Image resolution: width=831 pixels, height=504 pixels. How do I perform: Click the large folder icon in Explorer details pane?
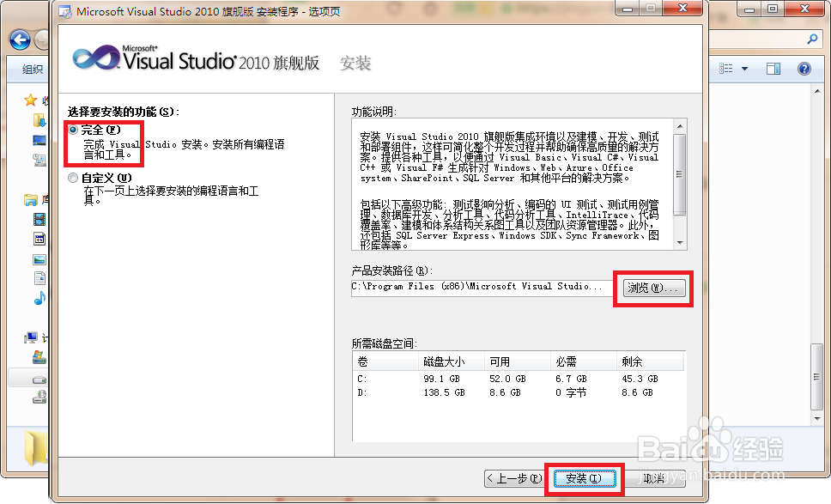(x=36, y=448)
